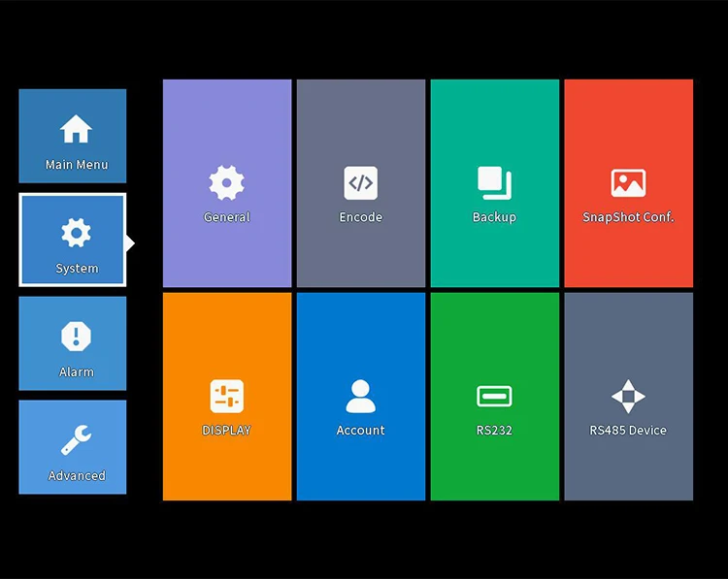Click the house icon for Main Menu
This screenshot has height=579, width=728.
(x=76, y=129)
